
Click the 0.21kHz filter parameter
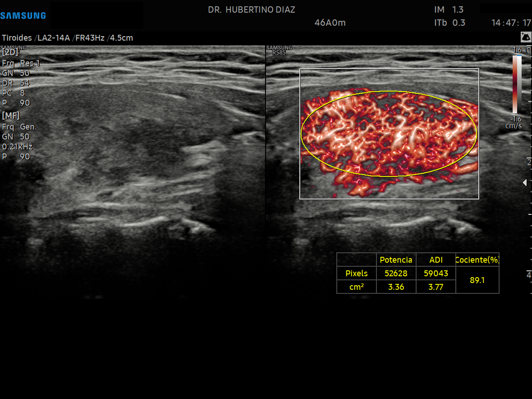click(x=17, y=147)
